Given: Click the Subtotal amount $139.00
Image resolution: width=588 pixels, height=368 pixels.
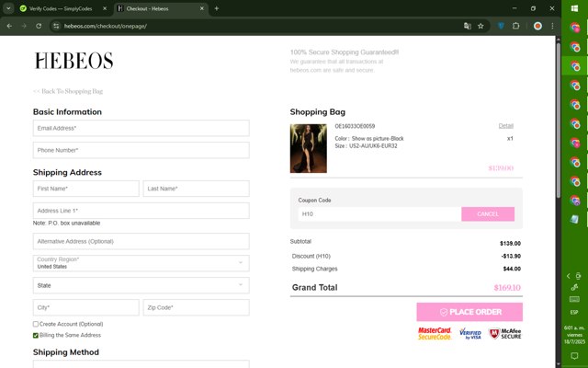Looking at the screenshot, I should (x=511, y=243).
